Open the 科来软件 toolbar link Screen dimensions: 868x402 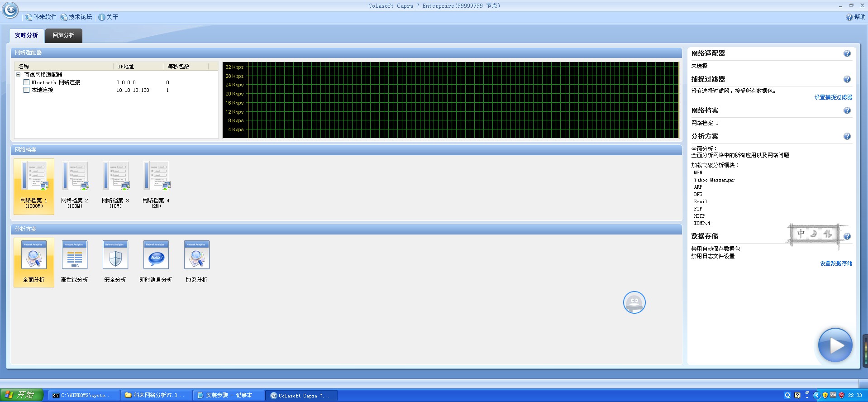(x=41, y=17)
